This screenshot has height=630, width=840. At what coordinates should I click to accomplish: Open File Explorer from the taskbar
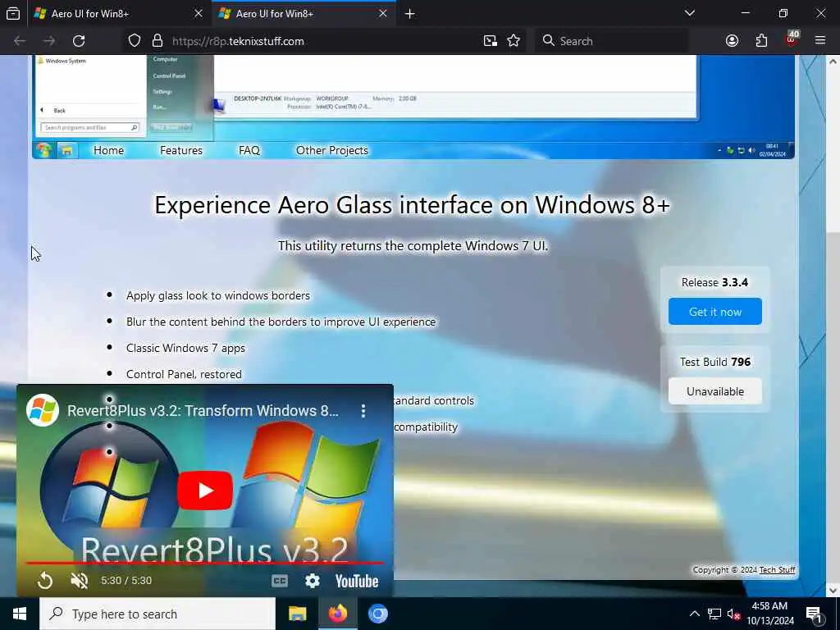(297, 614)
